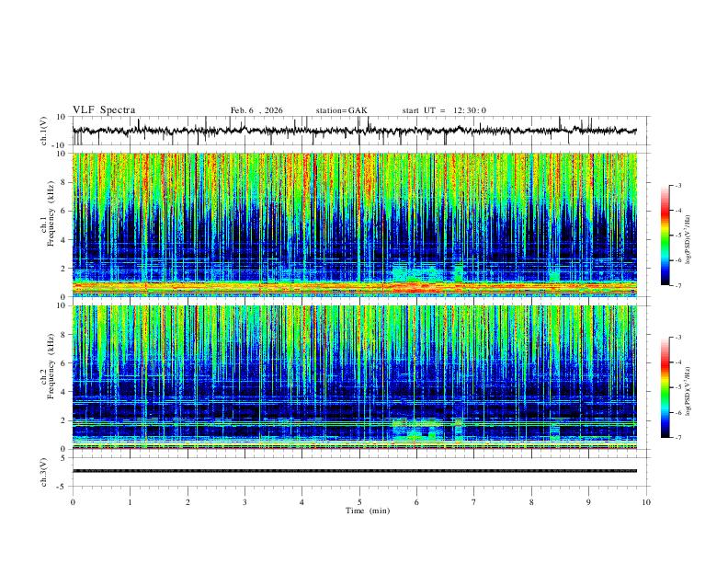Click the "5" tick on ch.3(V) axis
This screenshot has height=563, width=728.
point(64,458)
